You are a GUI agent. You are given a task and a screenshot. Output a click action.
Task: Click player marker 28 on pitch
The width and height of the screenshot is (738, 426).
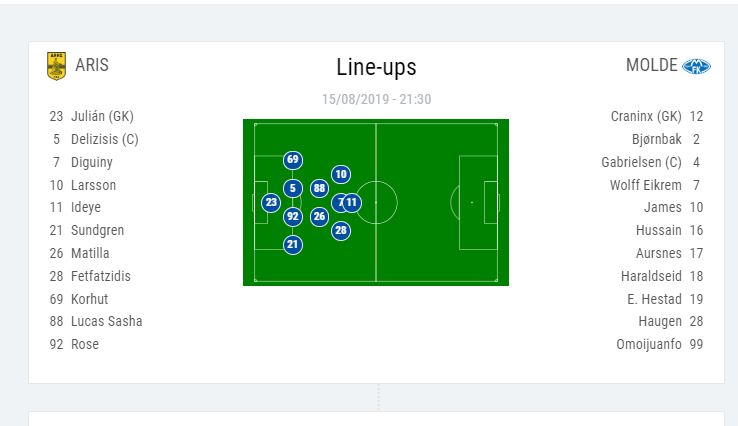click(341, 230)
